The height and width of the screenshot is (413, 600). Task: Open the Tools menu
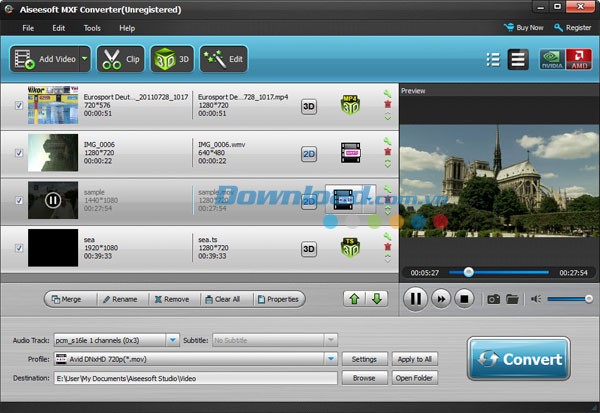pyautogui.click(x=92, y=28)
